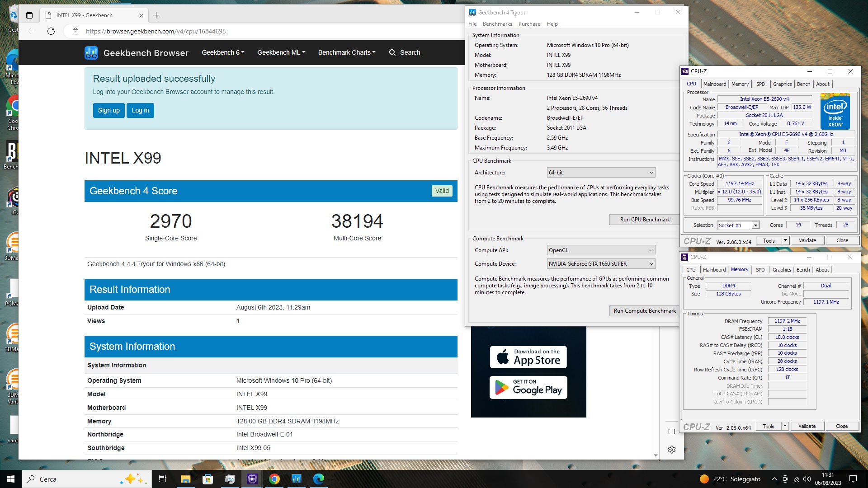Reload the browser page

coord(51,31)
